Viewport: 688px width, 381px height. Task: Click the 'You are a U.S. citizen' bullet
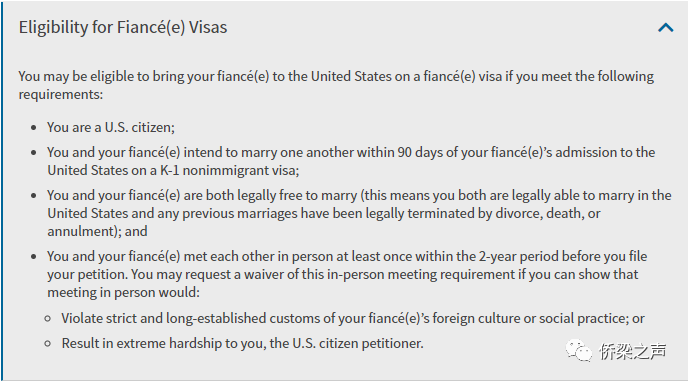(x=111, y=127)
